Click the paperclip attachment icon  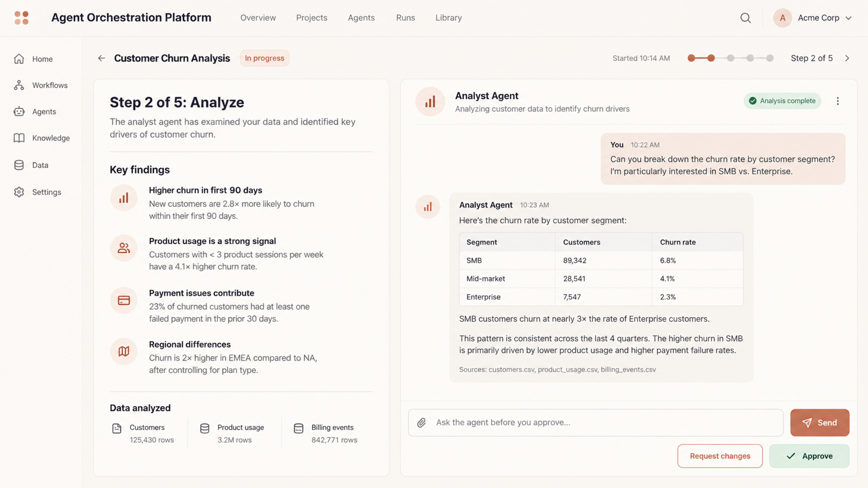click(x=421, y=423)
